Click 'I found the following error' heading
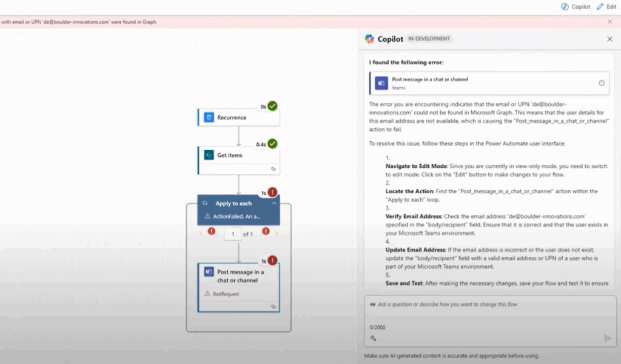This screenshot has width=621, height=364. coord(406,62)
